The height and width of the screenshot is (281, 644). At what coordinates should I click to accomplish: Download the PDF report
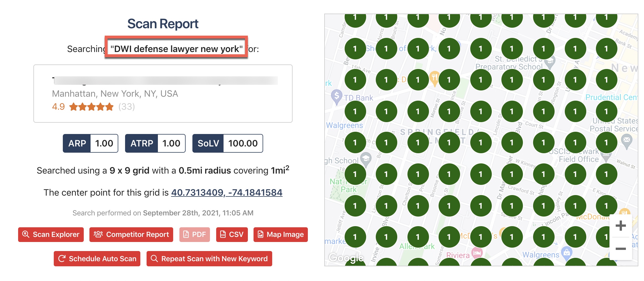pos(195,235)
